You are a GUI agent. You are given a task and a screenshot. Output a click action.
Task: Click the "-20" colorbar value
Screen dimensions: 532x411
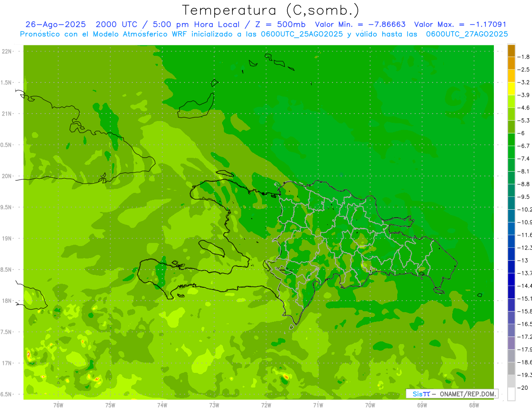tap(522, 388)
